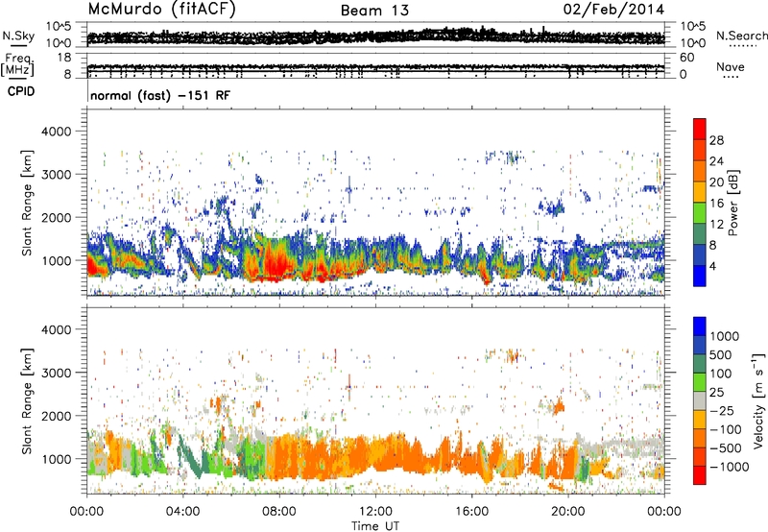Click the 'Power [dB]' colorbar label
Screen dimensions: 768x532
click(x=733, y=203)
